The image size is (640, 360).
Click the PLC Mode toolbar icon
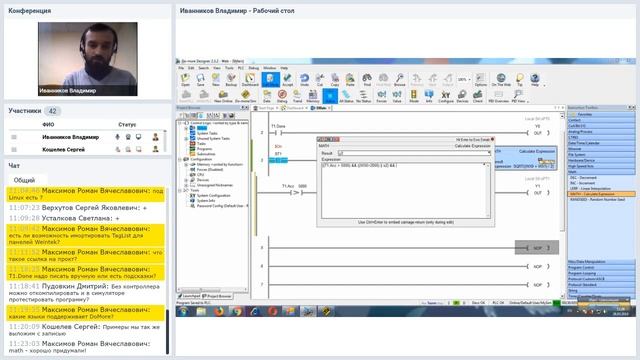point(413,96)
